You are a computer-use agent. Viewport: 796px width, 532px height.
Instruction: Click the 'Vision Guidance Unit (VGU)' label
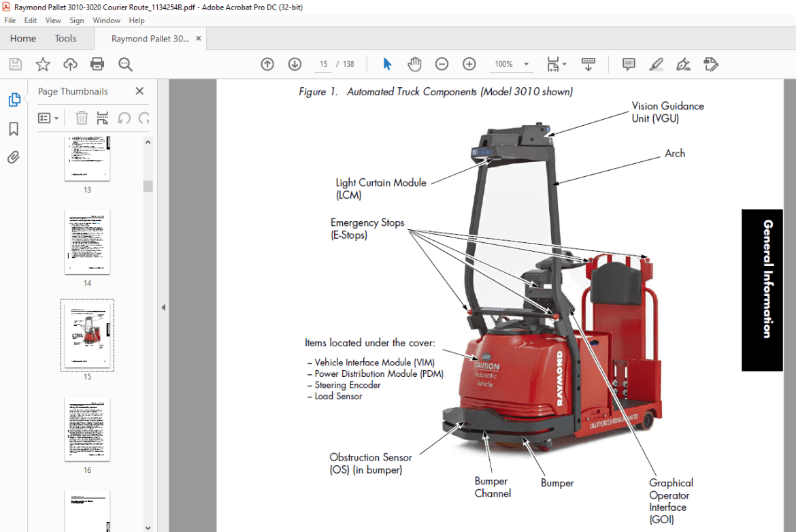tap(667, 112)
